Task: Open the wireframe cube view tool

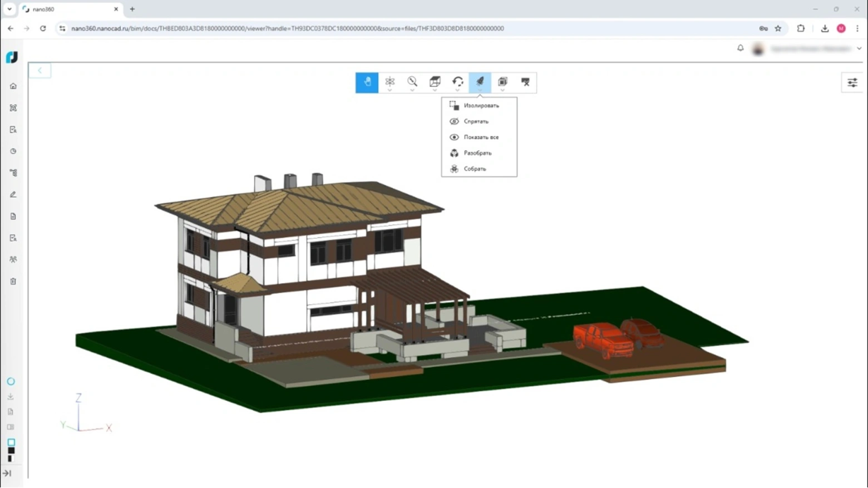Action: [x=435, y=82]
